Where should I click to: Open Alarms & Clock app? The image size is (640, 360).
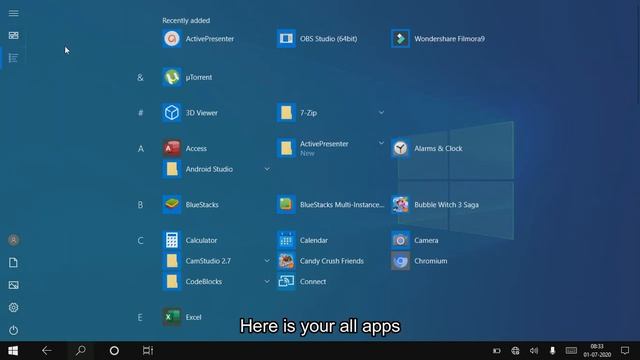(427, 148)
